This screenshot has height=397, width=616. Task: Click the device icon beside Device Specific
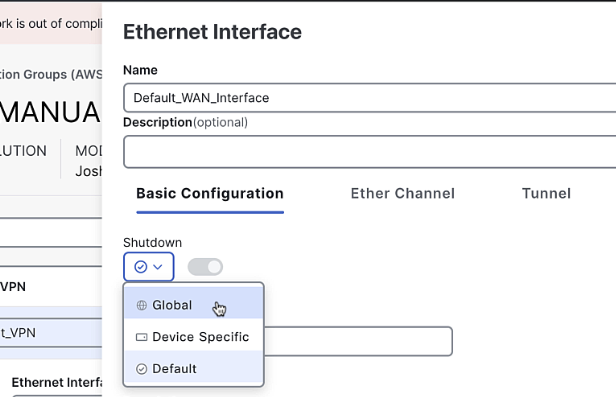click(x=141, y=337)
